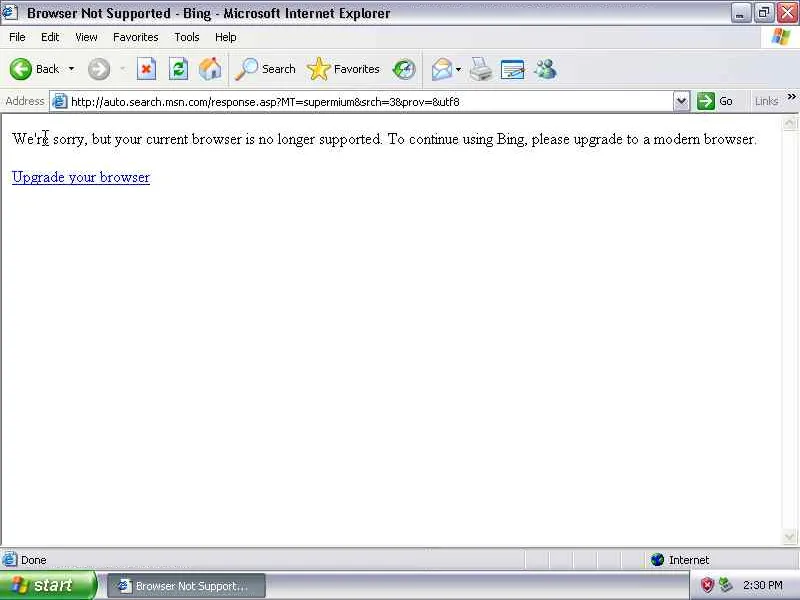Open the View menu
800x600 pixels.
86,37
